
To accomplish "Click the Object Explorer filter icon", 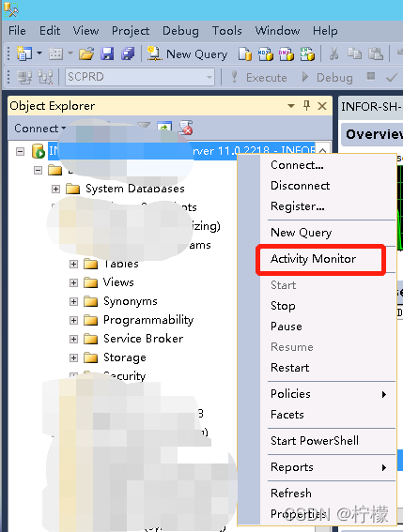I will coord(144,127).
